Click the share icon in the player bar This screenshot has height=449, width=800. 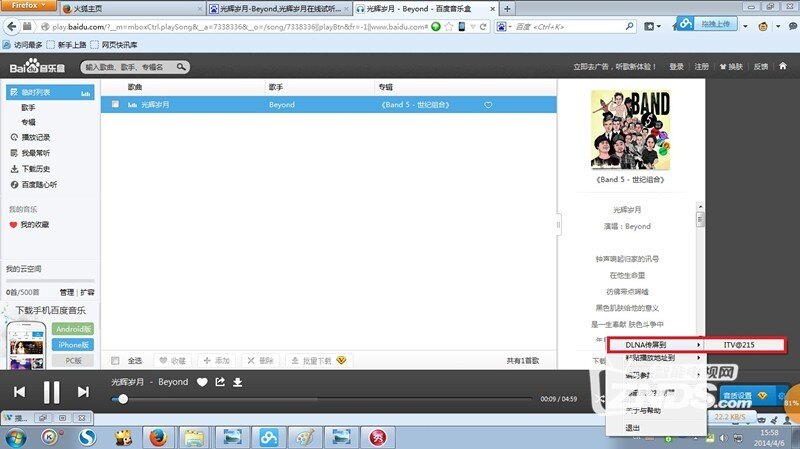[x=220, y=382]
